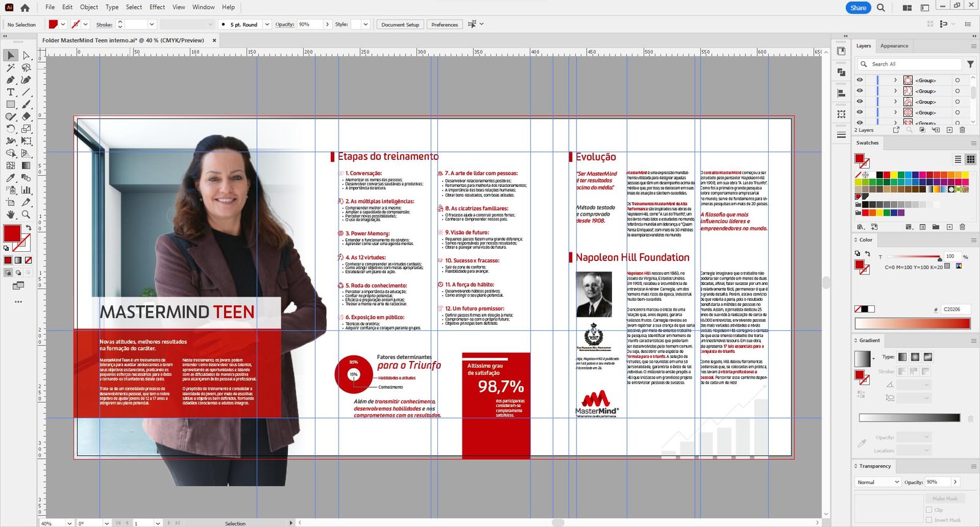This screenshot has height=527, width=980.
Task: Expand control bar Opacity 90% arrow
Action: (x=327, y=25)
